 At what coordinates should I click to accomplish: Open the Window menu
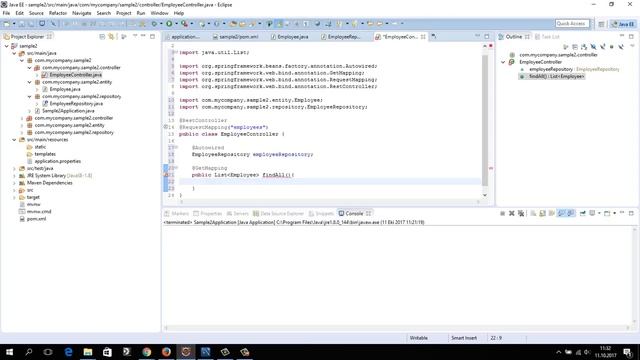pos(160,13)
